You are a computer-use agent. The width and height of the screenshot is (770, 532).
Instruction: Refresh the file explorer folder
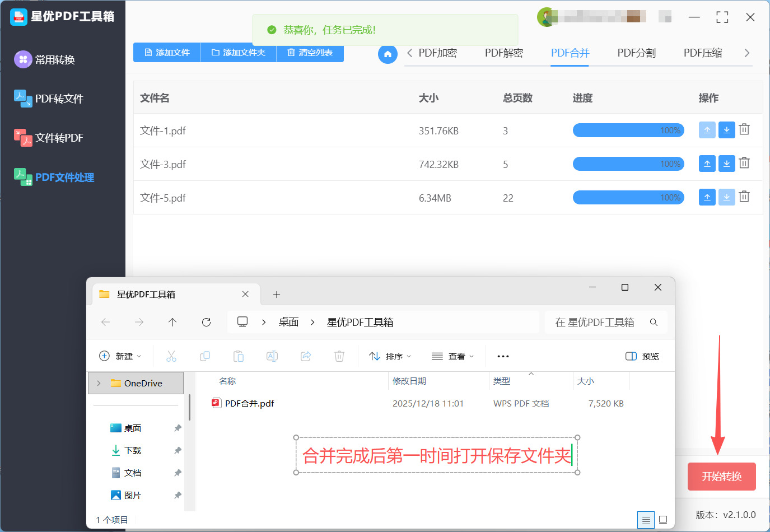(206, 322)
